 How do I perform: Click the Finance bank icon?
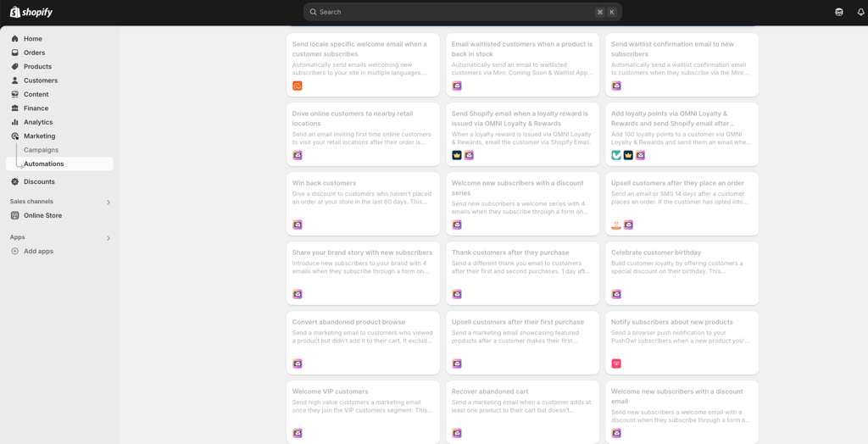(15, 108)
